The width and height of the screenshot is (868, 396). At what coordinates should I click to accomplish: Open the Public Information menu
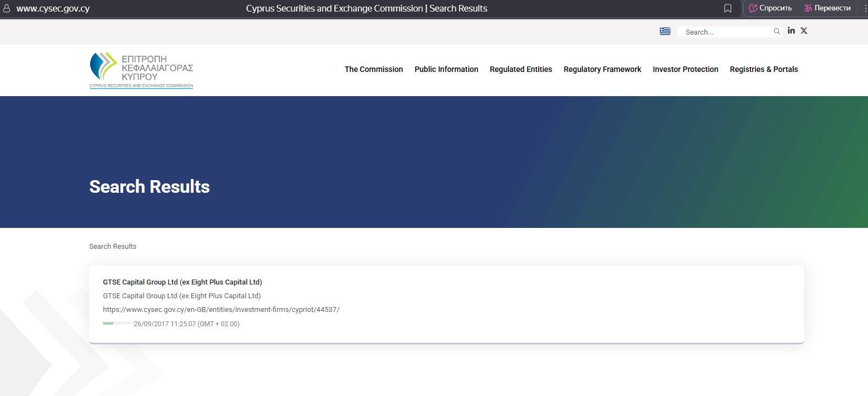446,69
